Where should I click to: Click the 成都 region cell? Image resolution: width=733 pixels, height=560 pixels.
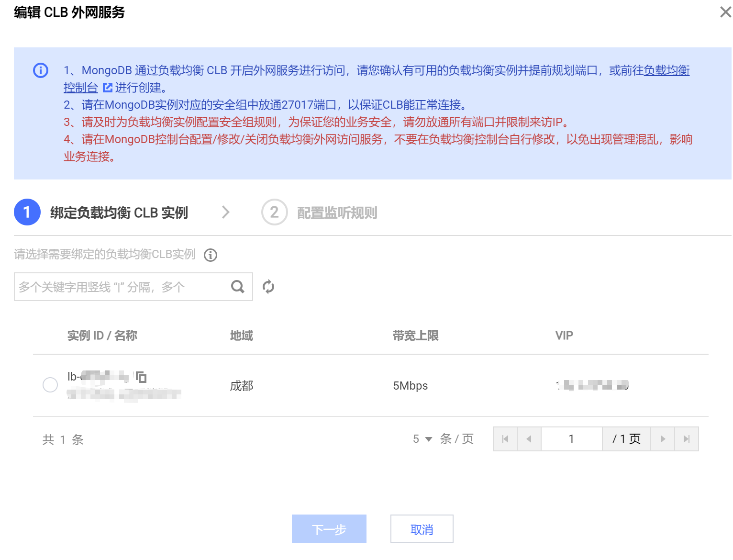[242, 386]
